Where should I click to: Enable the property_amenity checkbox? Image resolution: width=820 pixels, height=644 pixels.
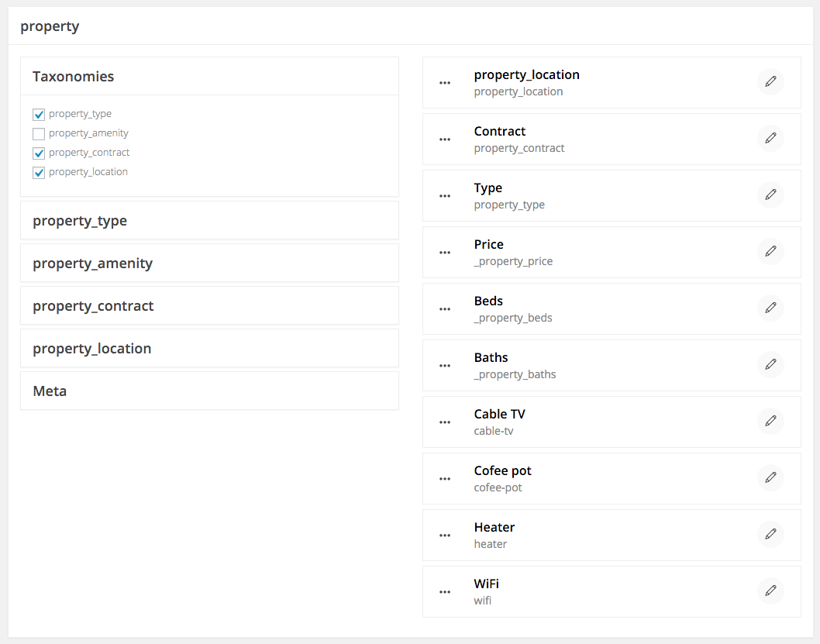(x=39, y=134)
